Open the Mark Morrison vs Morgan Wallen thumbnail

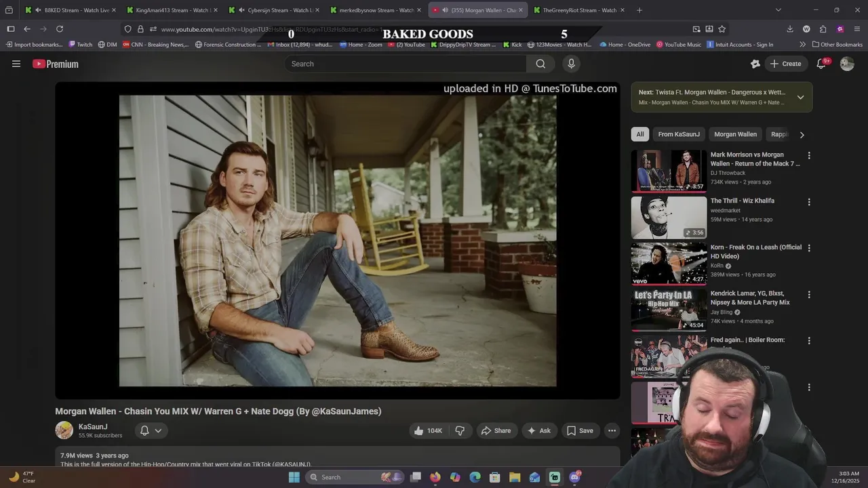pyautogui.click(x=669, y=171)
